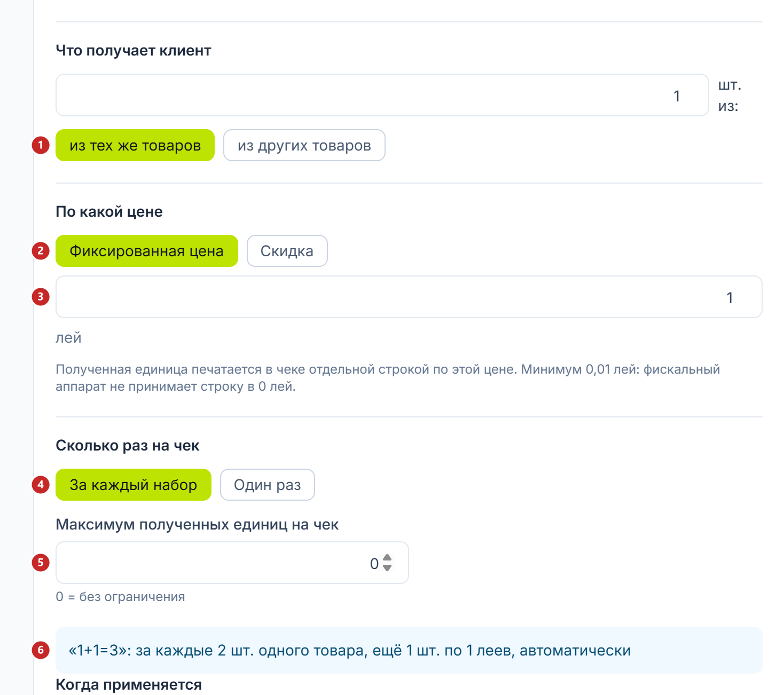Image resolution: width=784 pixels, height=695 pixels.
Task: Select «из тех же товаров» option
Action: coord(135,145)
